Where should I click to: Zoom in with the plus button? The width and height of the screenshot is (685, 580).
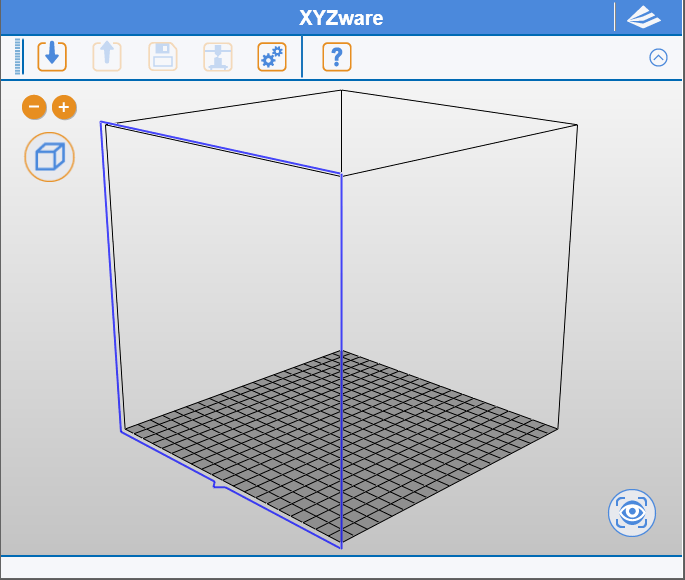64,107
